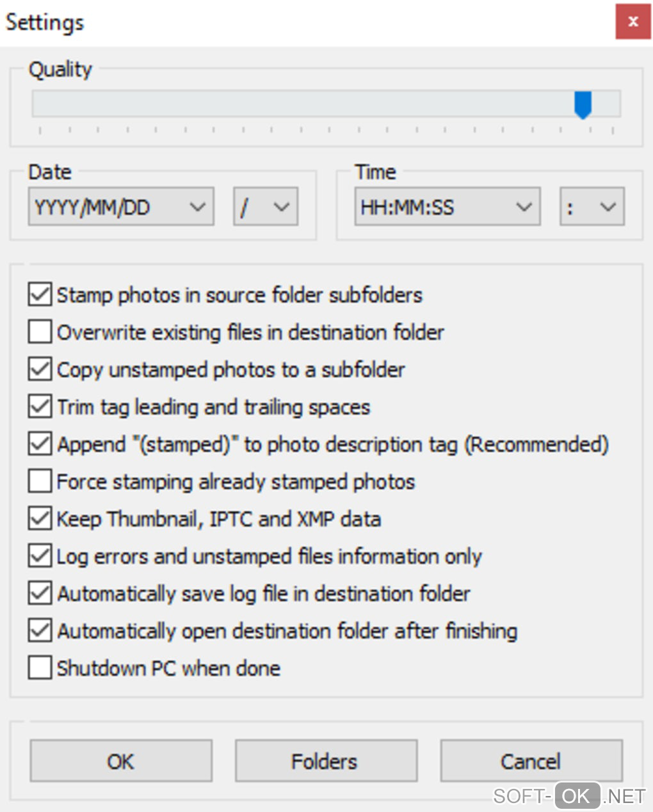Close the Settings dialog with the X

(633, 22)
